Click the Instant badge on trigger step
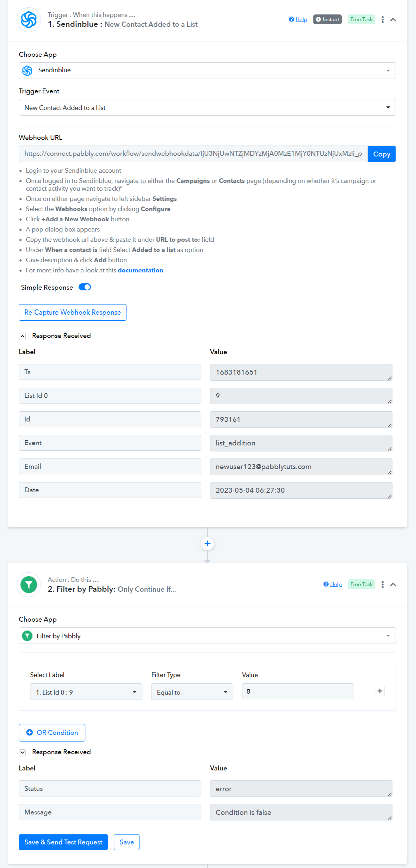416x868 pixels. (x=327, y=19)
